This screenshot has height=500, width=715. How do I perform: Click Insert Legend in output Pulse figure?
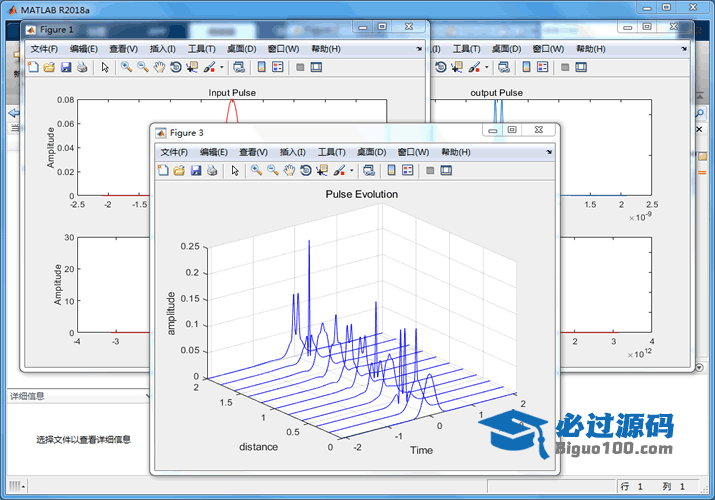pyautogui.click(x=543, y=67)
